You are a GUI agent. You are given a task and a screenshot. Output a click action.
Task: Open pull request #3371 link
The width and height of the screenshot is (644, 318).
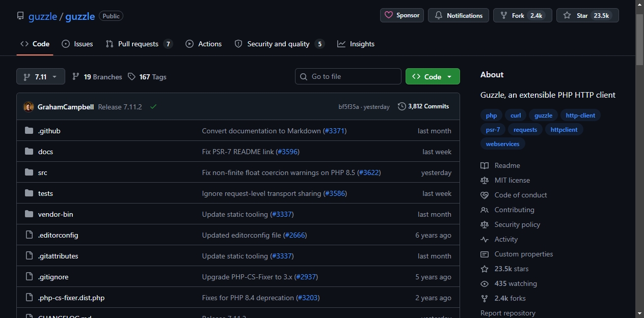pyautogui.click(x=335, y=131)
